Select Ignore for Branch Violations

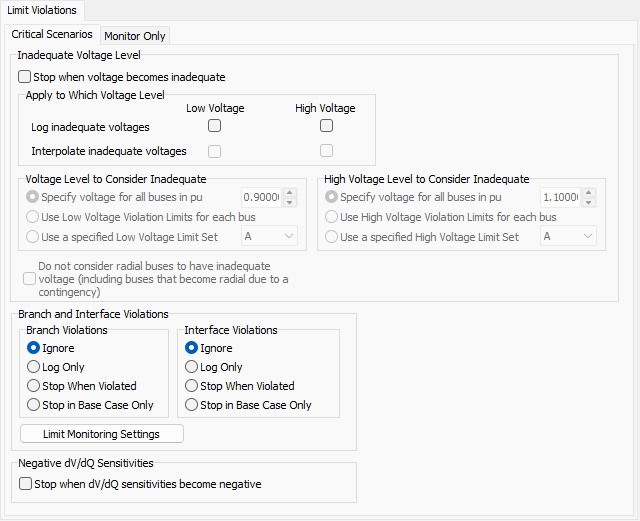[35, 348]
